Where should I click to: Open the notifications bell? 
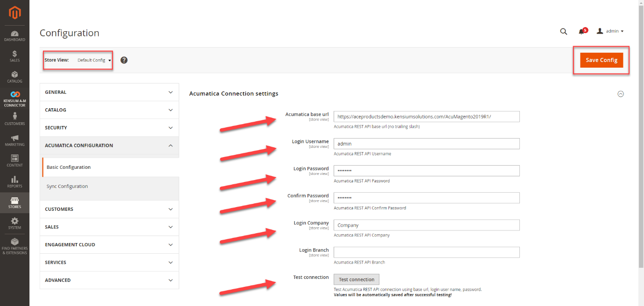point(582,31)
